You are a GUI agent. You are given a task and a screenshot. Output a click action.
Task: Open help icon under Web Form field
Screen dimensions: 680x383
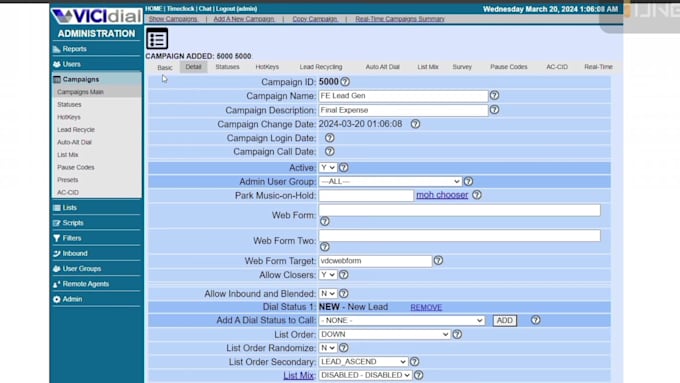coord(324,222)
